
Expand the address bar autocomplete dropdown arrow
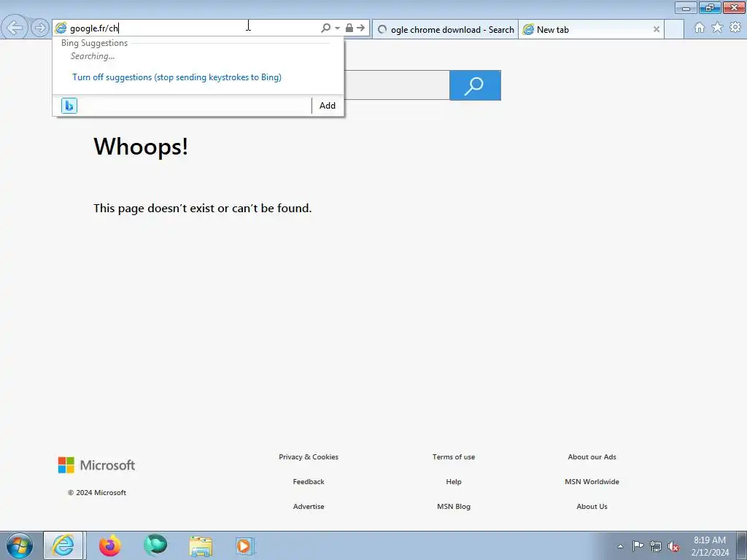[337, 28]
